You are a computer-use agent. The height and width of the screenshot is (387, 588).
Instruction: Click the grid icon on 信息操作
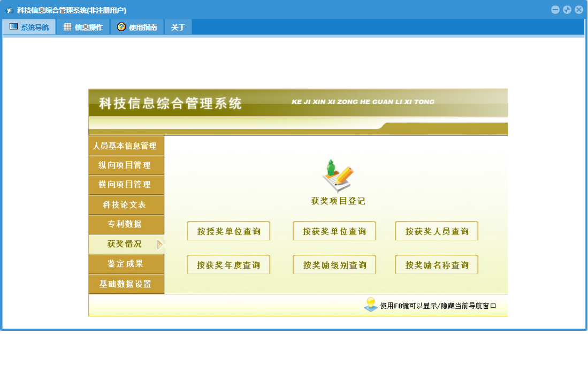tap(67, 27)
